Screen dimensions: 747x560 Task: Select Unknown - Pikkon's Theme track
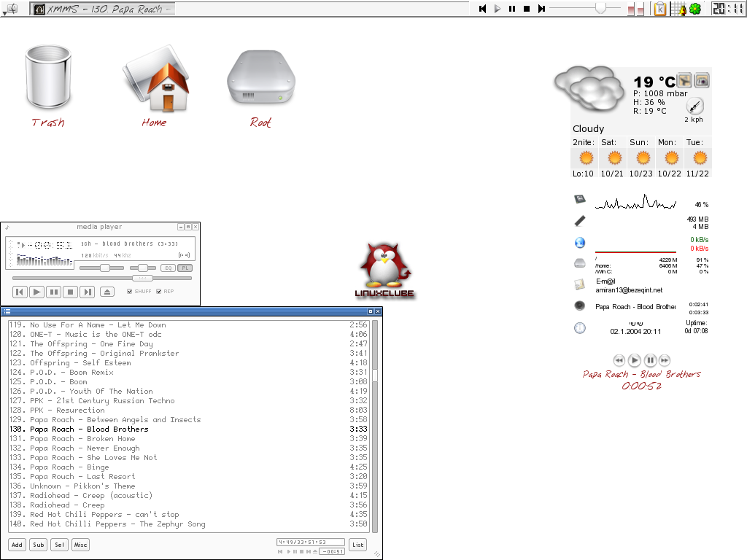pos(188,486)
